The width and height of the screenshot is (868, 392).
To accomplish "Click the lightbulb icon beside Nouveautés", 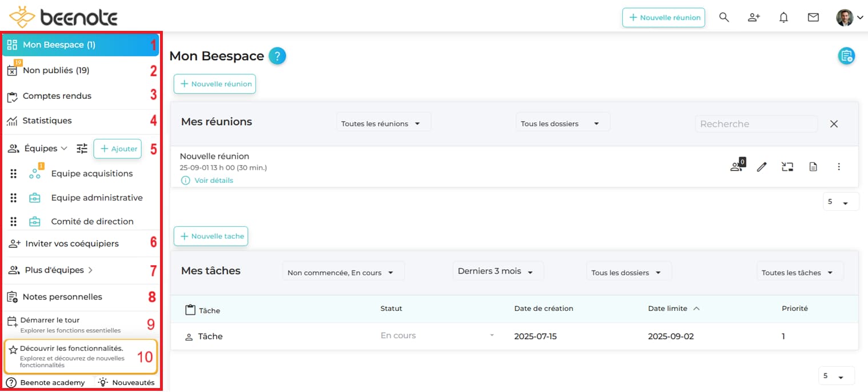I will coord(103,382).
